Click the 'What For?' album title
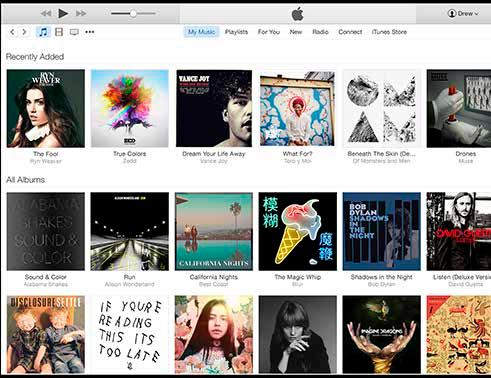The image size is (491, 378). tap(298, 154)
